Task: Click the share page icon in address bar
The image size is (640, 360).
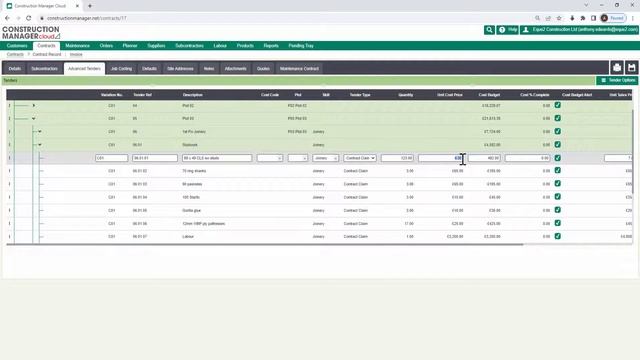Action: 548,18
